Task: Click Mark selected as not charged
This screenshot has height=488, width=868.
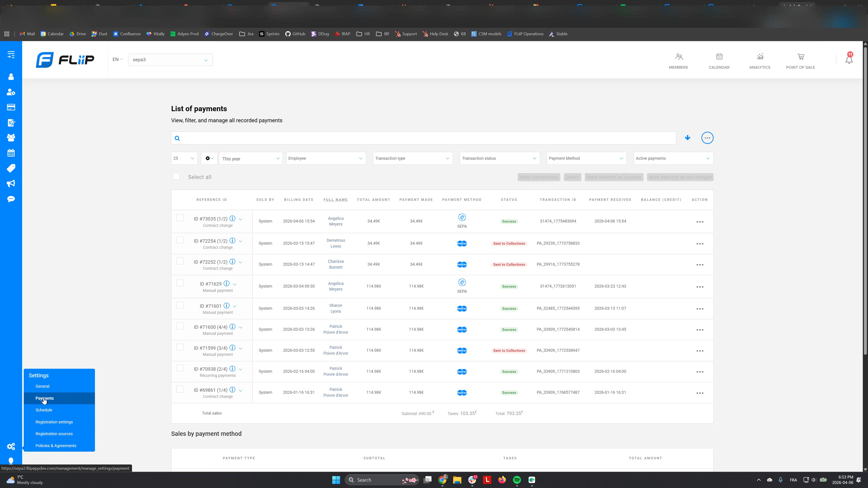Action: (680, 177)
